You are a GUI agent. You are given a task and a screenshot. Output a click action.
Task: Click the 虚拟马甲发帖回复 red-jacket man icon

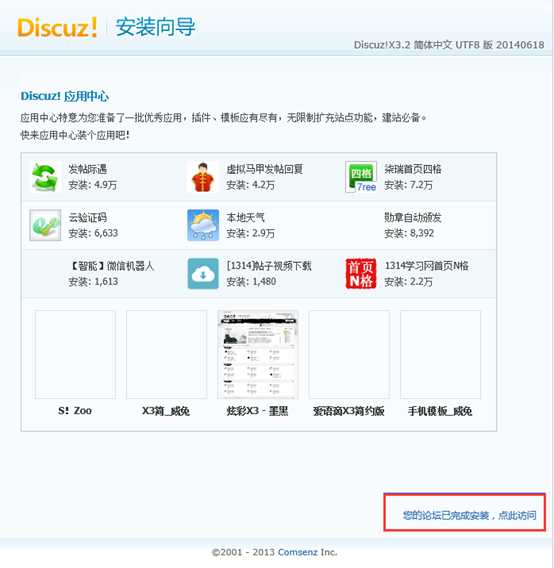click(x=203, y=177)
